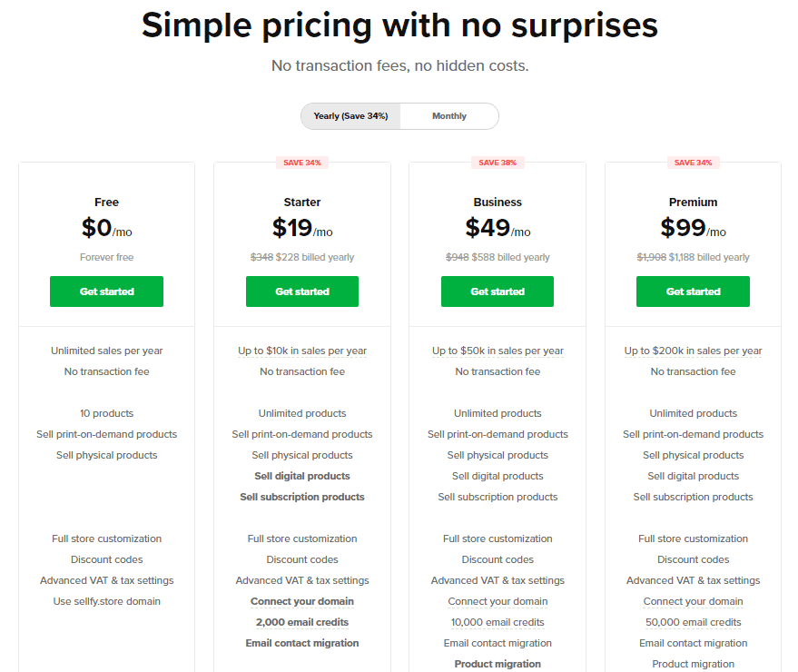
Task: Click Starter's 'Connect your domain' feature
Action: pyautogui.click(x=302, y=601)
